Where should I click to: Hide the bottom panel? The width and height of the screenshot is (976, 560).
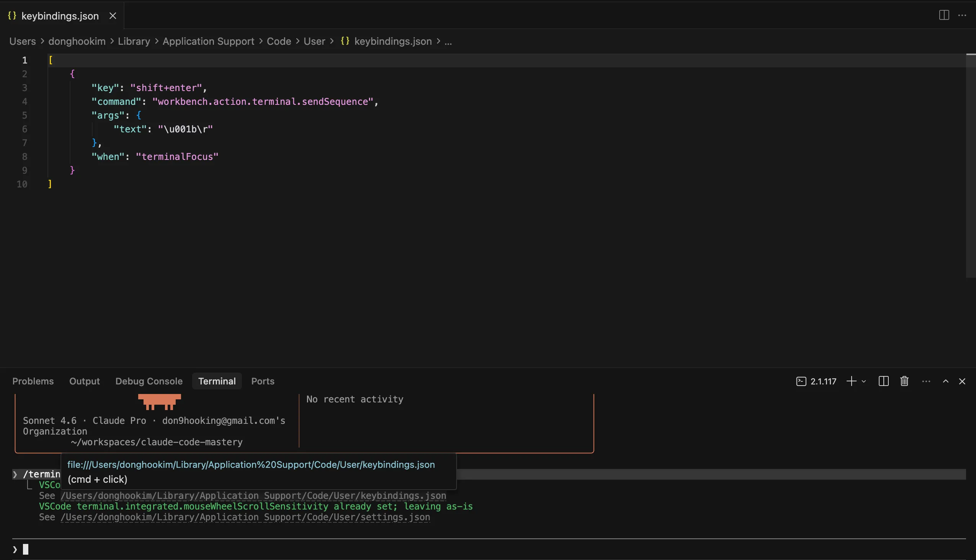[962, 381]
